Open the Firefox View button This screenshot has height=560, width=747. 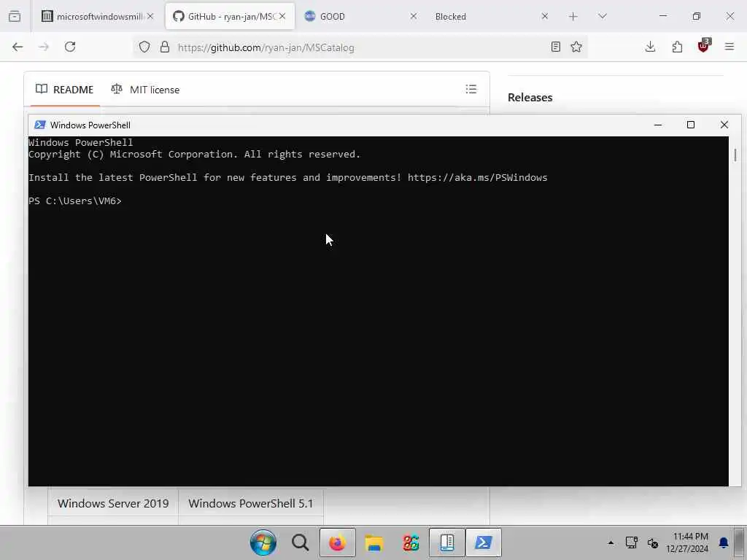coord(15,16)
